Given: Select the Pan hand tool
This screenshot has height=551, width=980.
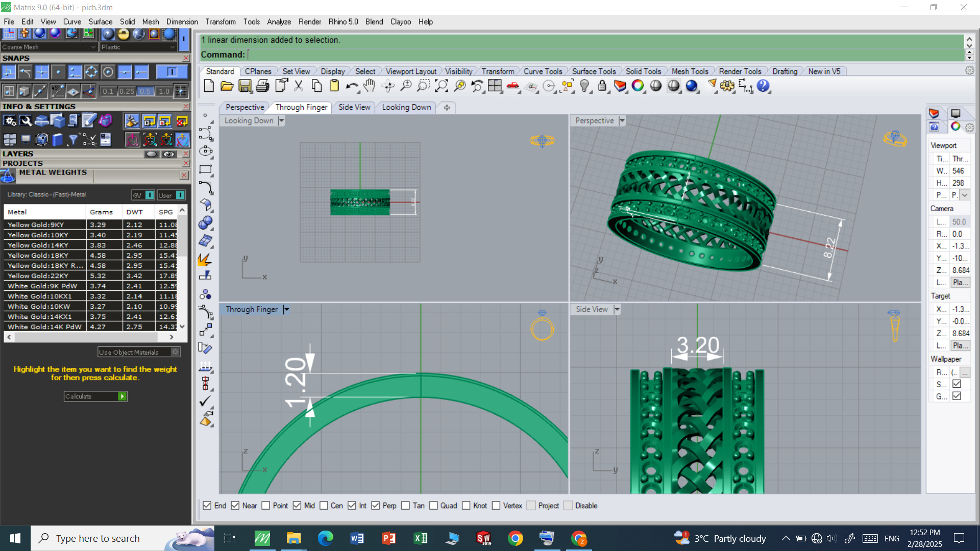Looking at the screenshot, I should pyautogui.click(x=369, y=86).
